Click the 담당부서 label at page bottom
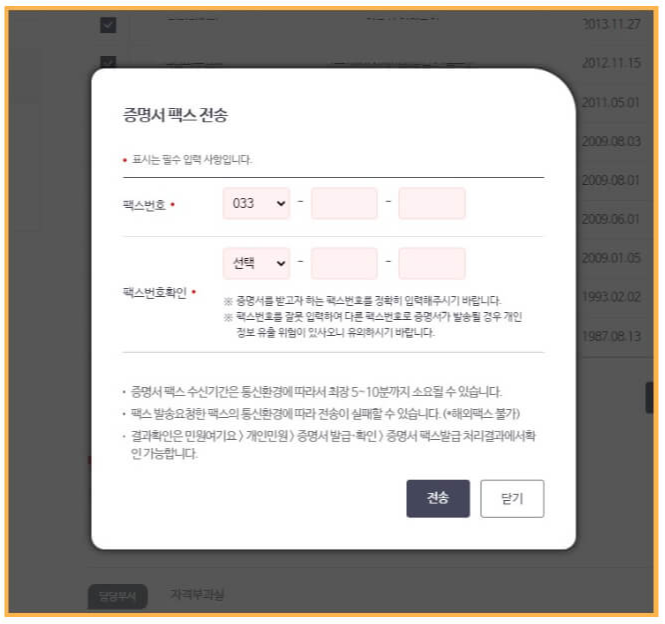 (x=117, y=596)
